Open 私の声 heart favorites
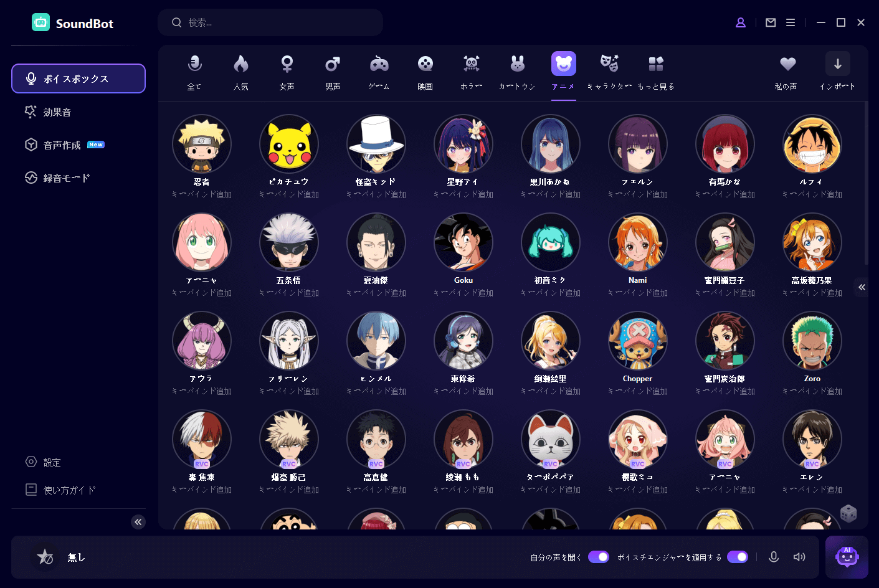879x588 pixels. [787, 72]
